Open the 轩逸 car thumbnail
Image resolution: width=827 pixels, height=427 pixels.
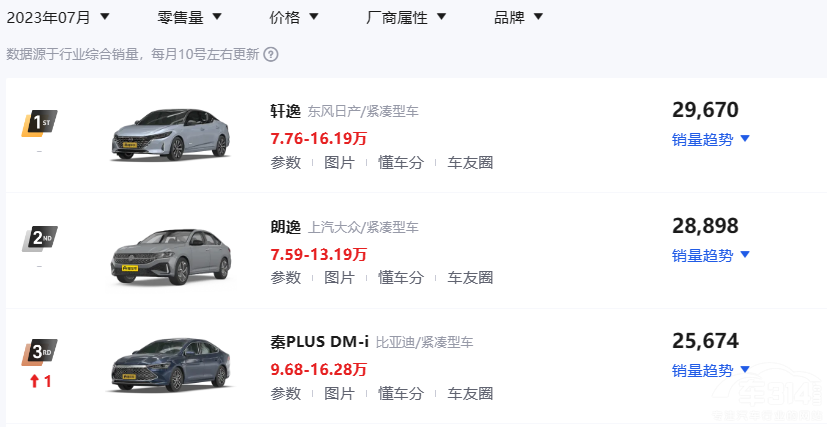click(x=169, y=135)
